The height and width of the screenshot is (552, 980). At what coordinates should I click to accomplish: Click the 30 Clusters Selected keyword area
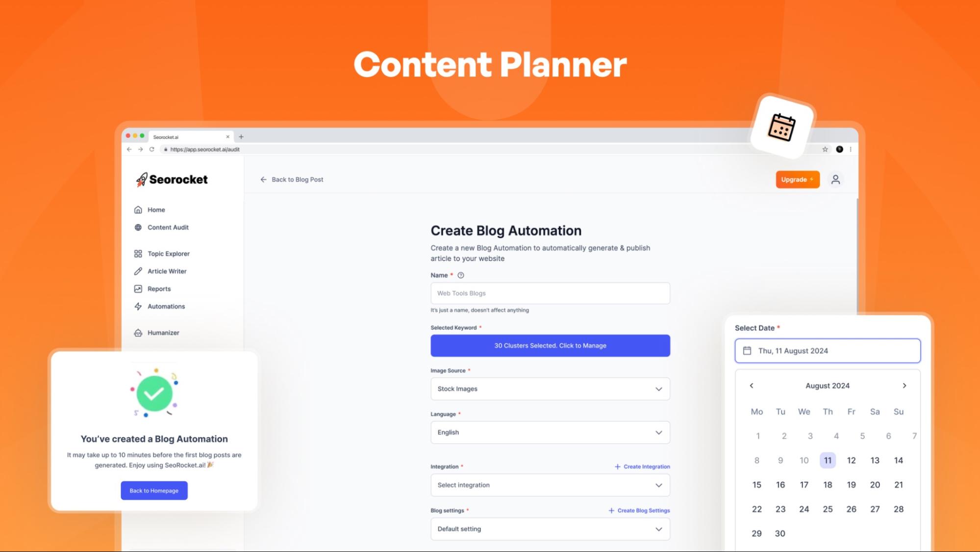point(550,345)
